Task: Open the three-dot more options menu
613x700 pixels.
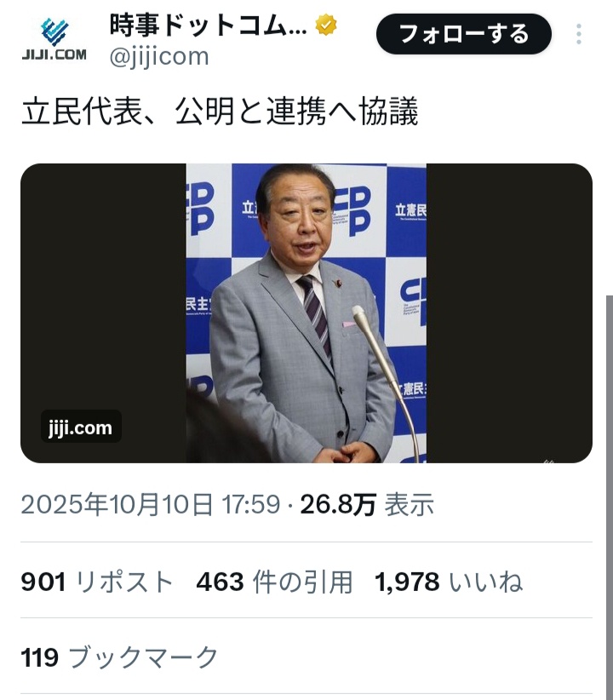Action: [x=579, y=34]
